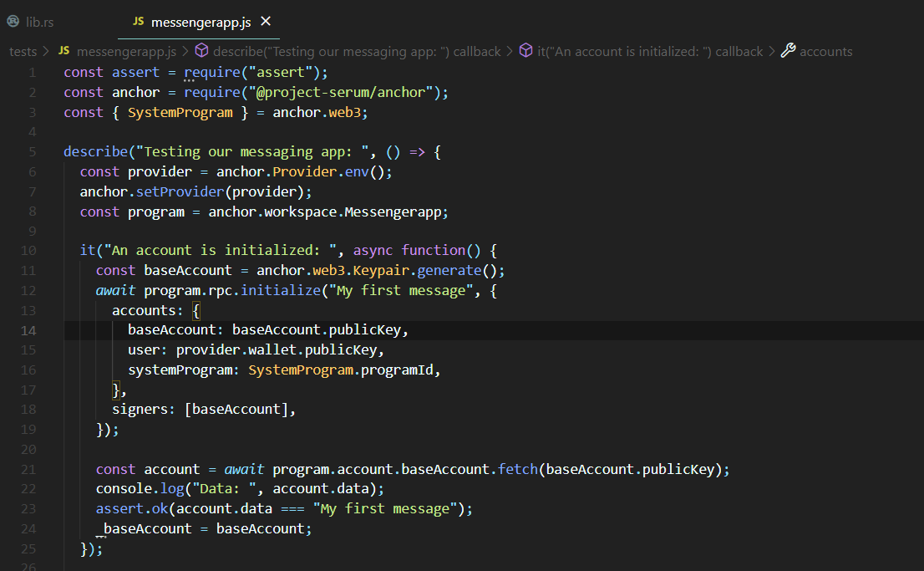Click the JS icon in the breadcrumb

pos(64,51)
